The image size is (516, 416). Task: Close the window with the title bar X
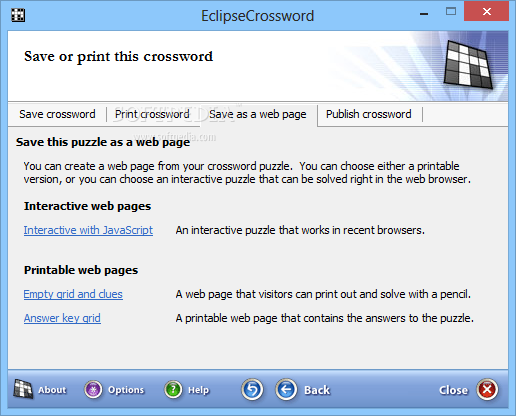click(487, 12)
